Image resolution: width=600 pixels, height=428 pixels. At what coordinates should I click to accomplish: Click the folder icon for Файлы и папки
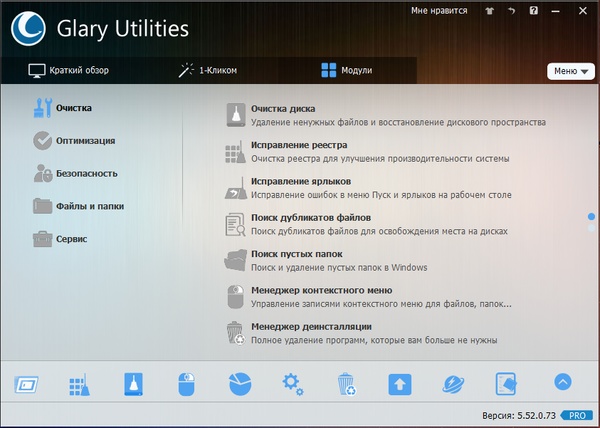[42, 206]
